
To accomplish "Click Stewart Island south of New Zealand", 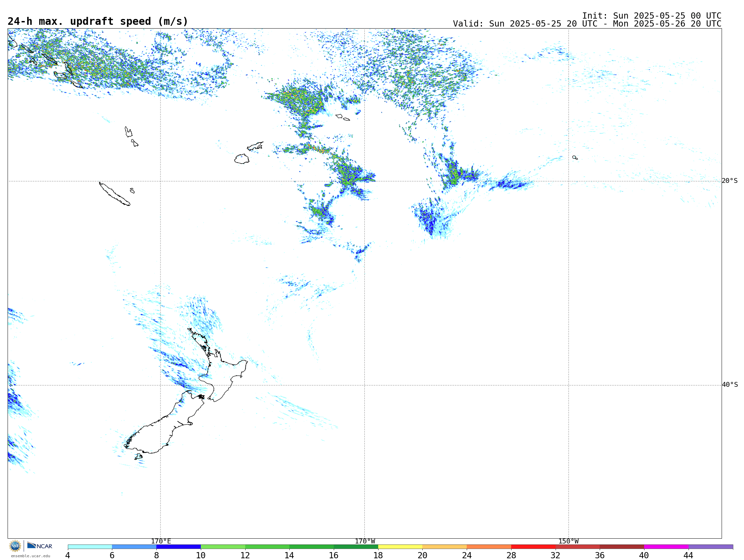I will click(x=138, y=457).
